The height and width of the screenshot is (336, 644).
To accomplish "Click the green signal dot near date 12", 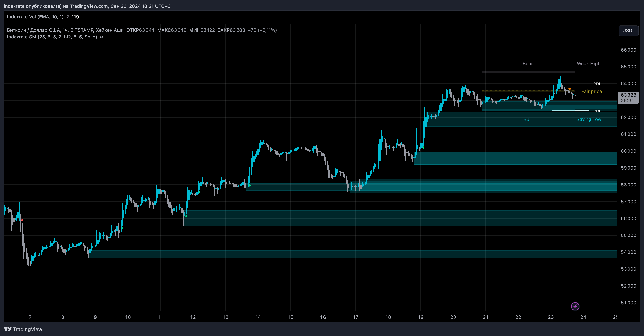I will 199,192.
